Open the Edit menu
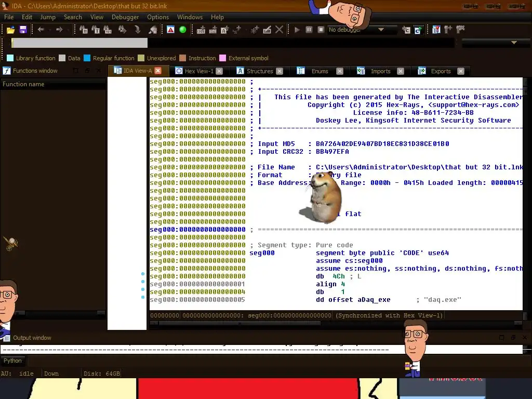Screen dimensions: 532x399 [x=27, y=17]
